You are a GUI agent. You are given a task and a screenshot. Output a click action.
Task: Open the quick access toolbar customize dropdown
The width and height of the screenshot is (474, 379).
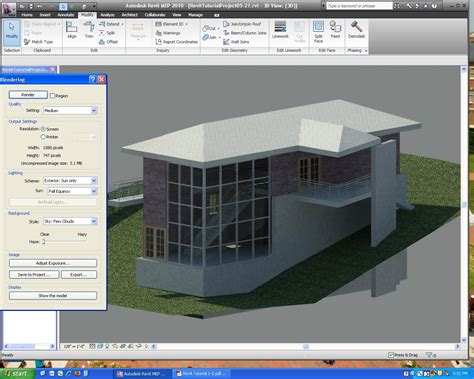[x=94, y=6]
